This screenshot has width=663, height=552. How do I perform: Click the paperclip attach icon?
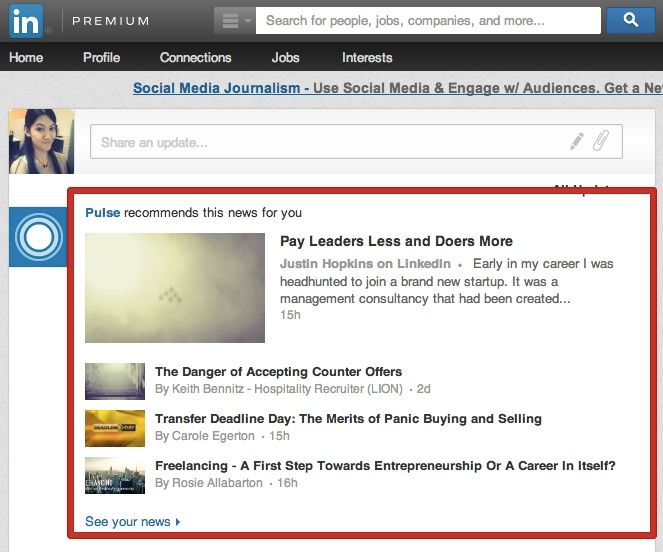point(600,141)
